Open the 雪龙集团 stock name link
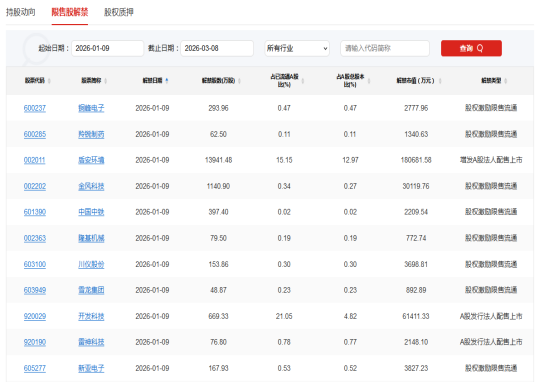 coord(91,290)
